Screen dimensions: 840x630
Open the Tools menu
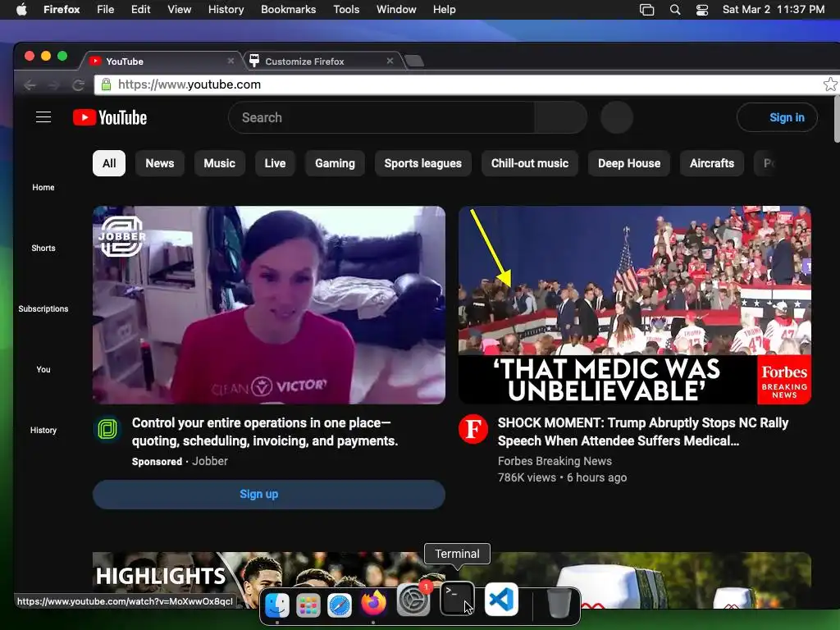(346, 10)
